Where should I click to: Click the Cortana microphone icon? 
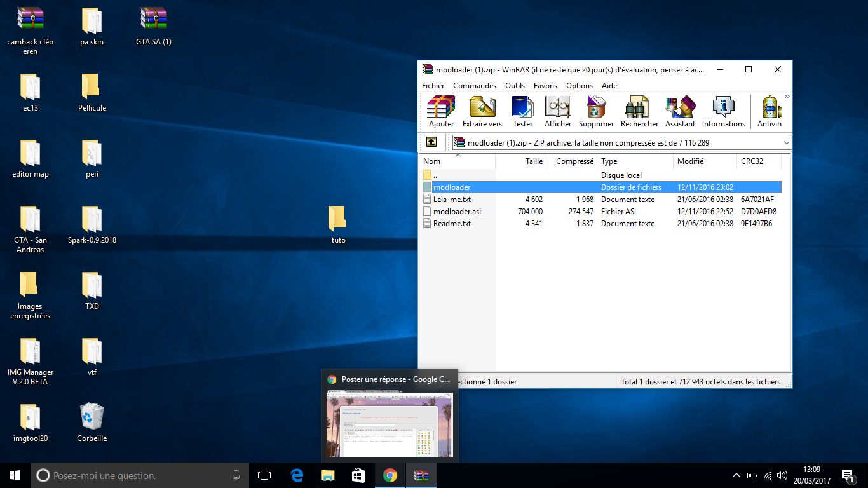236,475
